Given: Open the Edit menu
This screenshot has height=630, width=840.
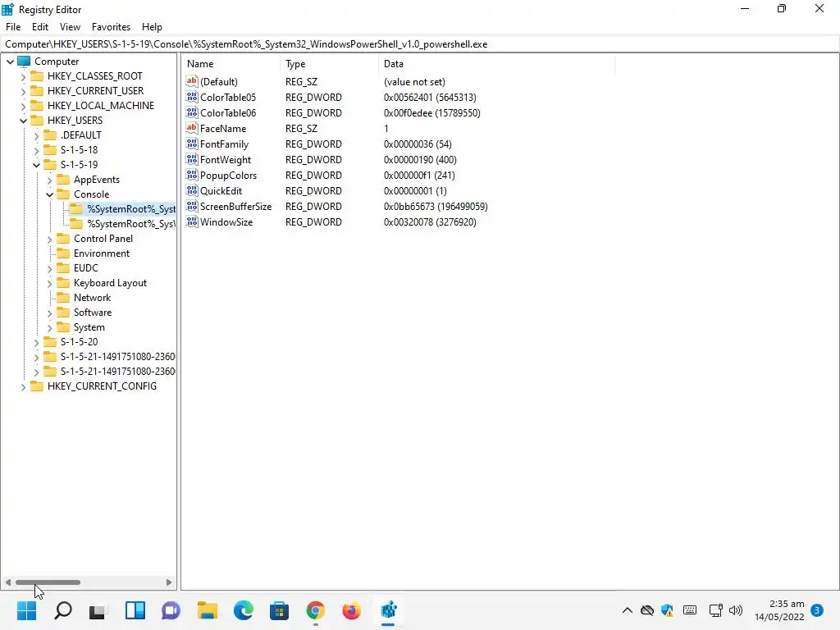Looking at the screenshot, I should click(40, 27).
